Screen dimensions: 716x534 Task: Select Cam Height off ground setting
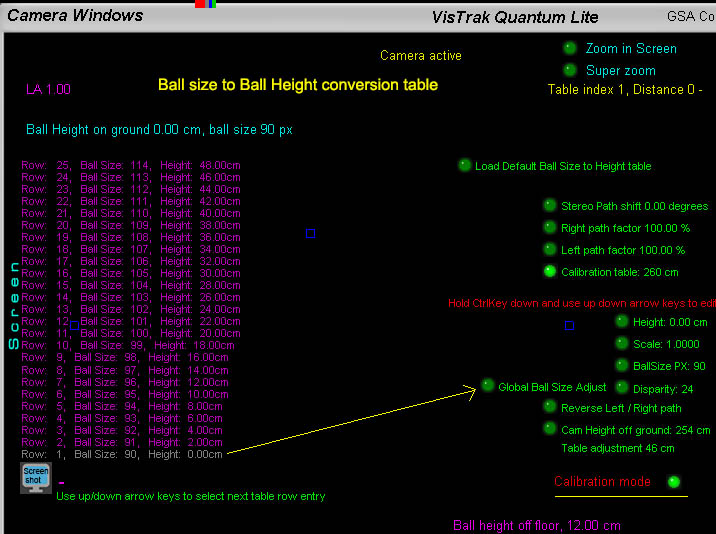point(550,429)
